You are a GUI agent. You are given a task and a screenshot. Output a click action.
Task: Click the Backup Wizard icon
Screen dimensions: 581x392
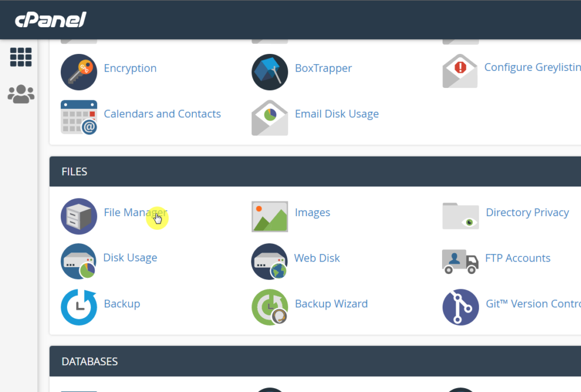[x=270, y=307]
